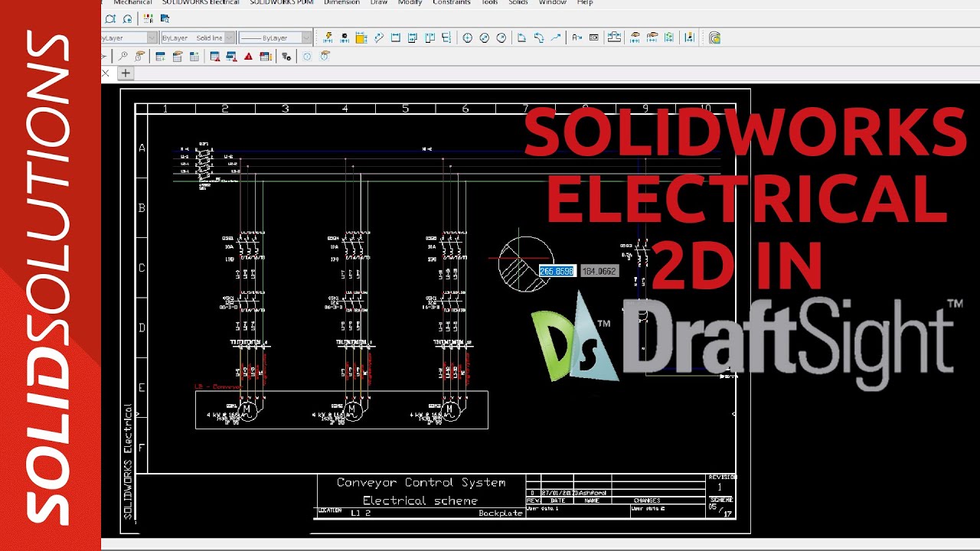
Task: Expand the leftmost ByLayer color dropdown arrow
Action: click(152, 37)
